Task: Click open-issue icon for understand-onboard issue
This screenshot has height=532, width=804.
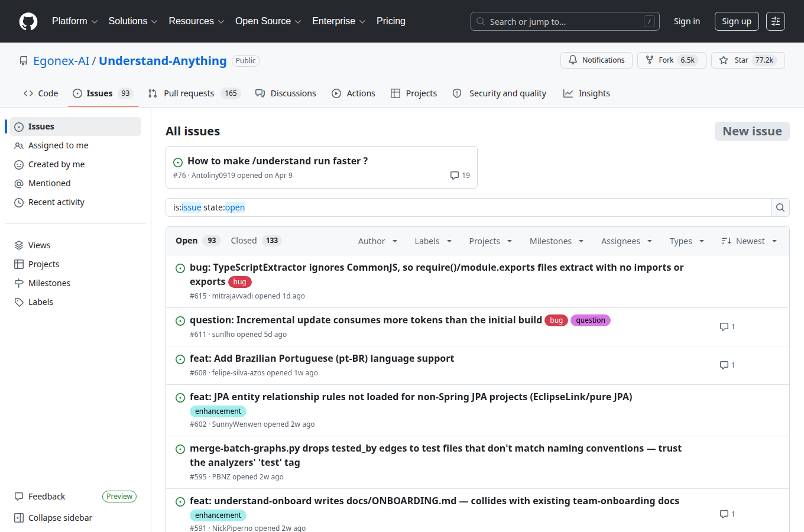Action: pos(180,502)
